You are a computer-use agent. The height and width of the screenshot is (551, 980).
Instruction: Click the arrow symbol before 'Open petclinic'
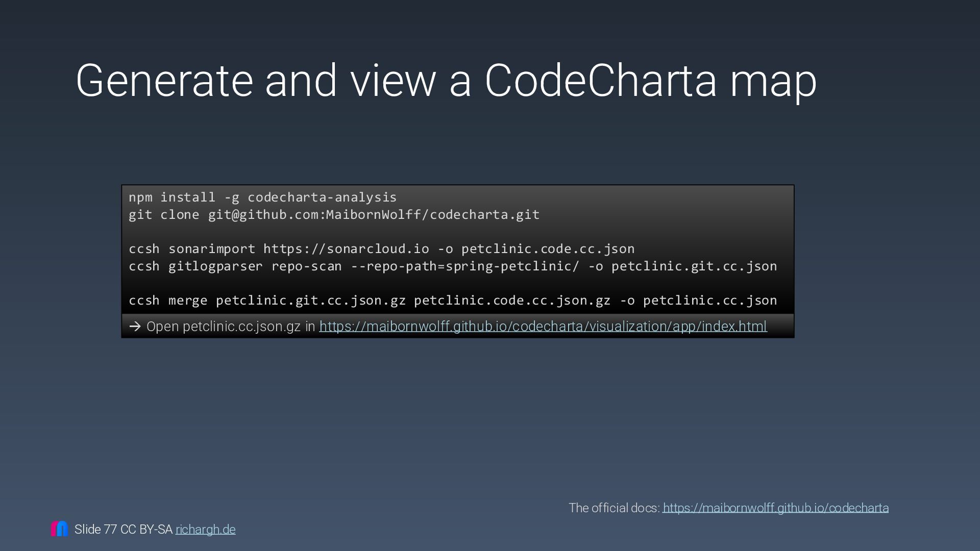[135, 327]
